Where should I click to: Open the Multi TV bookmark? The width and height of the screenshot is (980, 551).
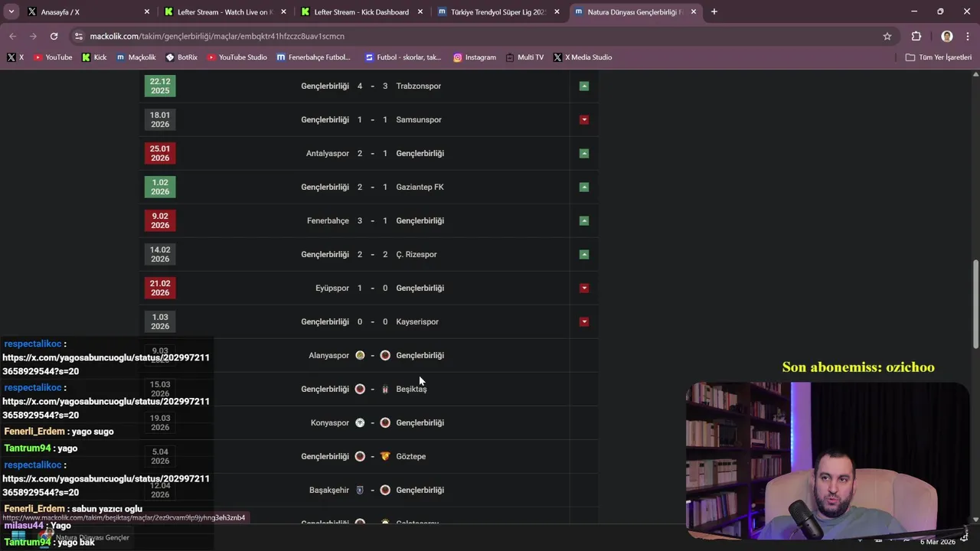(x=524, y=57)
